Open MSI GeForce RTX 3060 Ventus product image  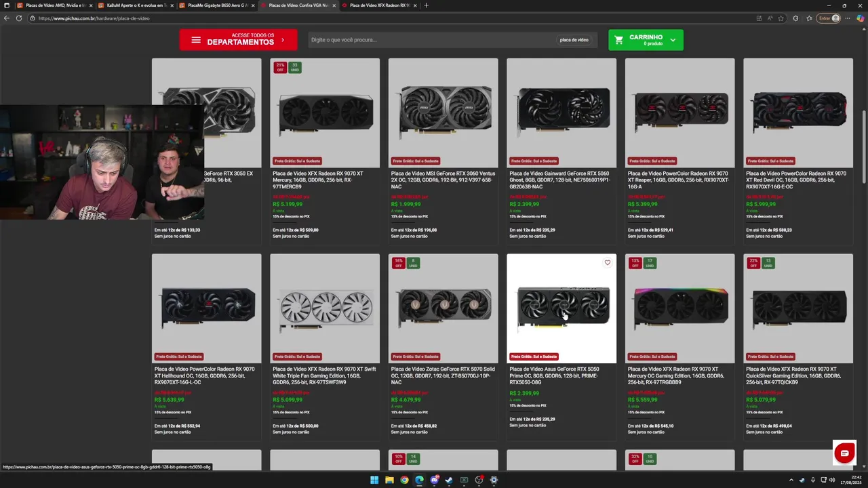coord(443,113)
